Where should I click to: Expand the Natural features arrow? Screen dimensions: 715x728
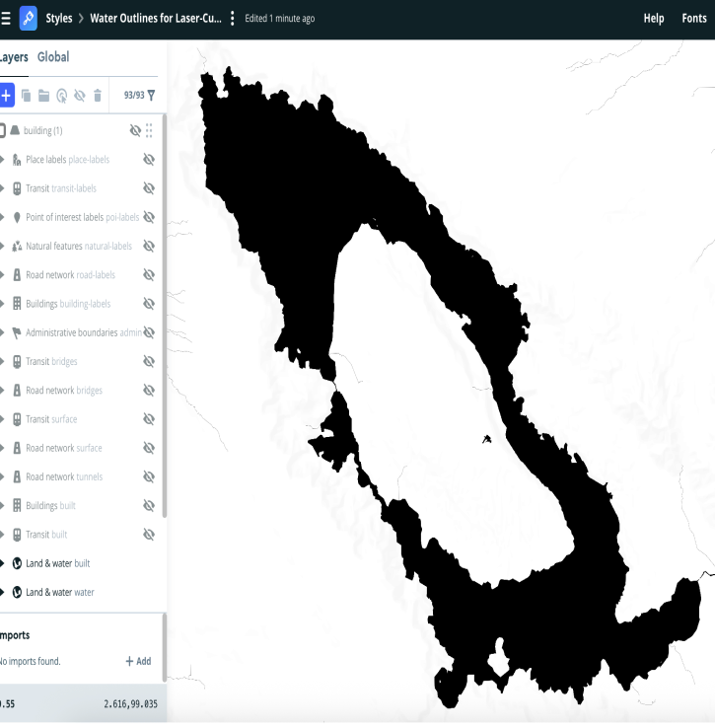[2, 246]
